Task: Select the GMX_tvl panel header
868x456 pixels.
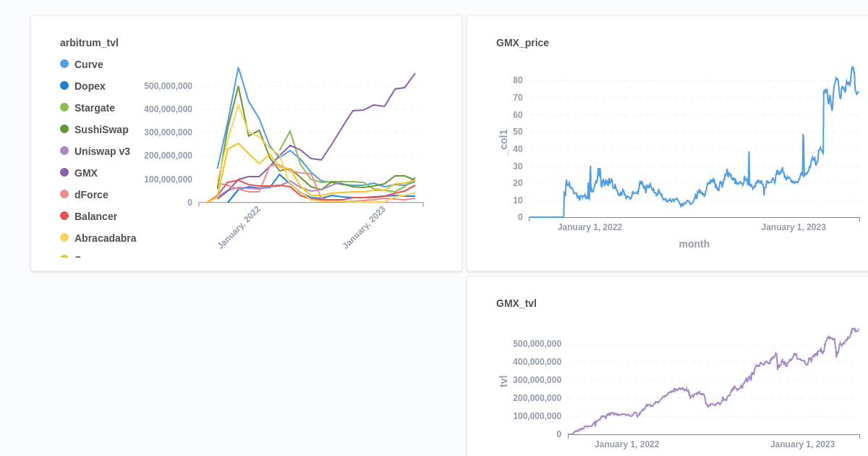Action: click(x=515, y=304)
